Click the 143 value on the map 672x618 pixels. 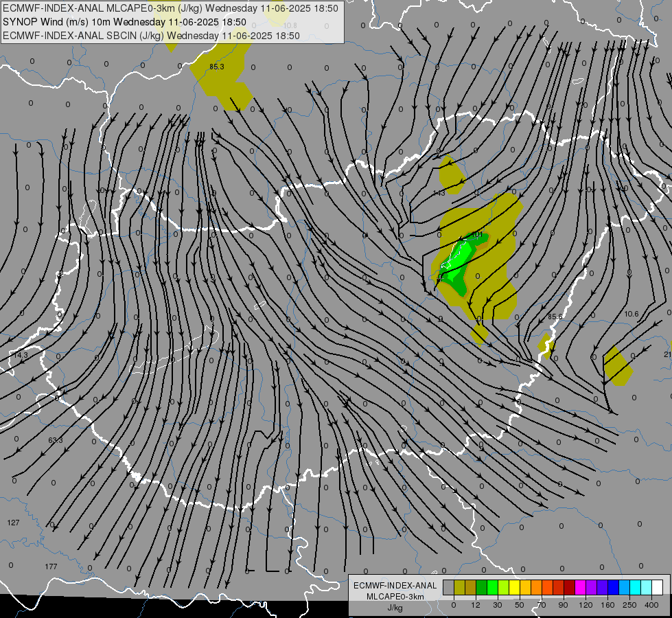tap(439, 194)
